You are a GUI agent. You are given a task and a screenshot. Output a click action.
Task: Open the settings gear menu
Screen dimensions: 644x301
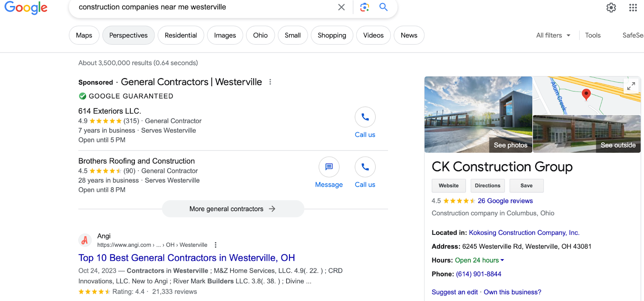pyautogui.click(x=611, y=8)
